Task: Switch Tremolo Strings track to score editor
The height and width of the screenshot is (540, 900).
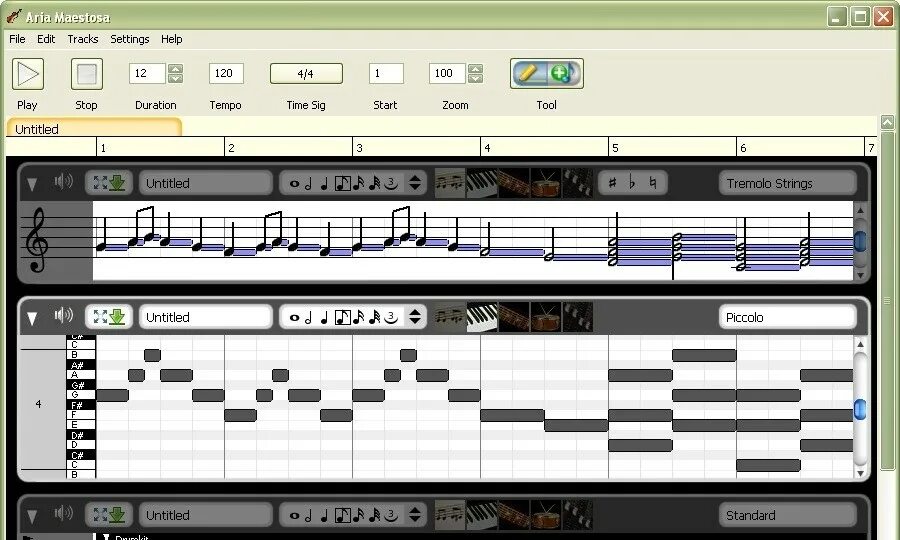Action: [450, 183]
